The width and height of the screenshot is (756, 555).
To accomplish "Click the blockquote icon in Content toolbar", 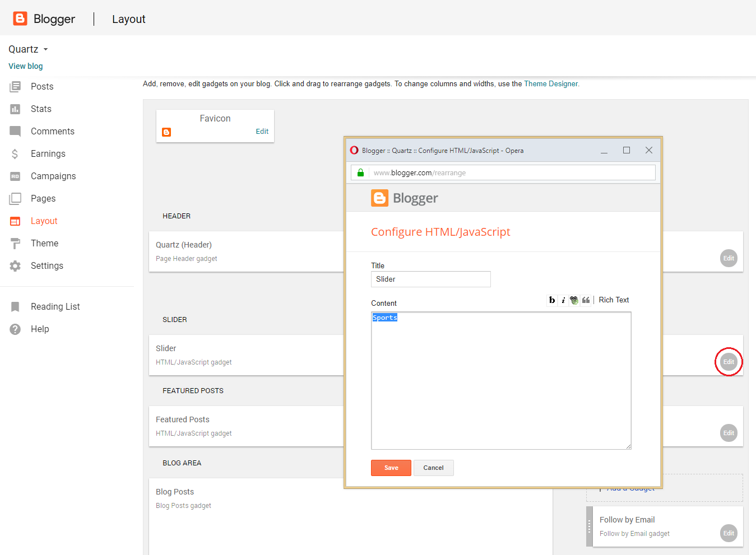I will pyautogui.click(x=586, y=300).
